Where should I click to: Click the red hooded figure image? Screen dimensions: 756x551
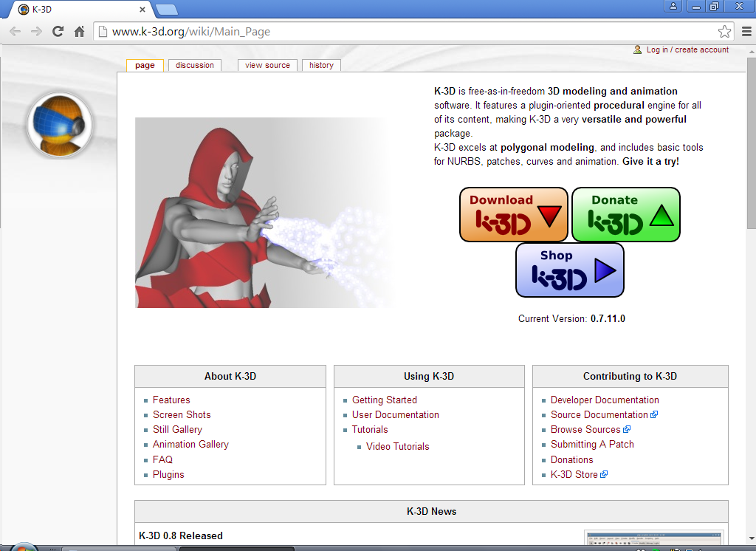coord(265,212)
